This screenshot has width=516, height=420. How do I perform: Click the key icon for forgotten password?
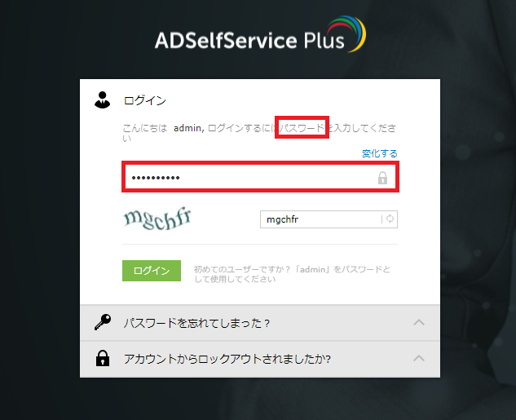pyautogui.click(x=103, y=322)
